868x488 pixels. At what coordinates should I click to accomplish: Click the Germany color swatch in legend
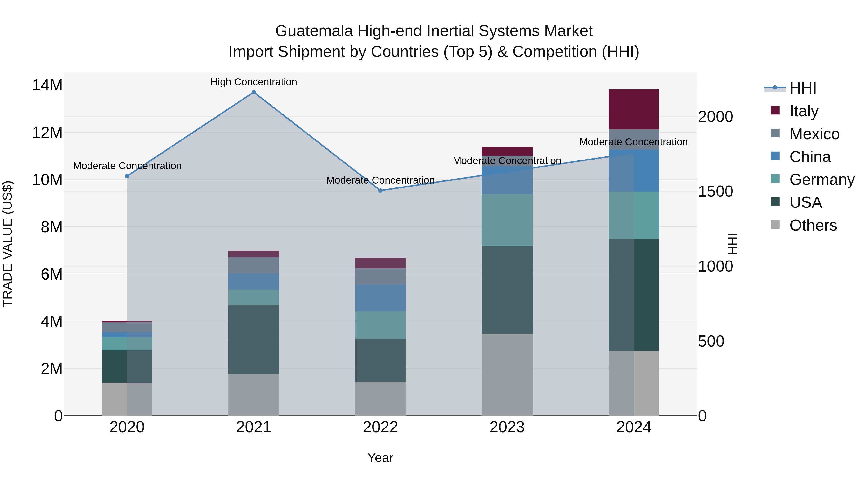[x=775, y=179]
